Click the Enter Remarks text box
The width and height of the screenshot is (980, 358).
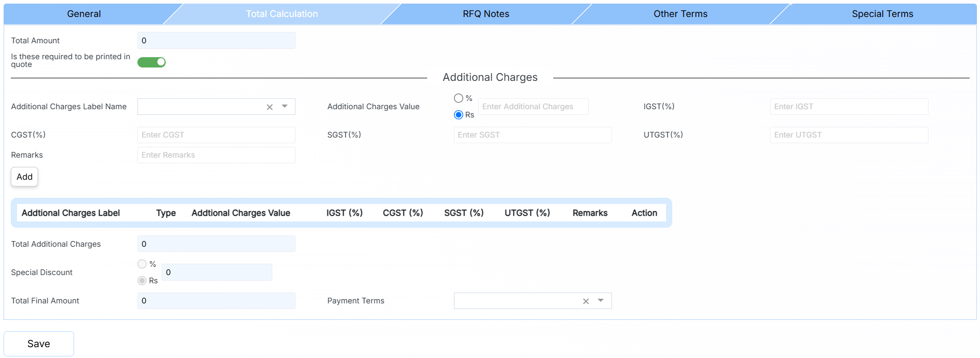[x=216, y=155]
